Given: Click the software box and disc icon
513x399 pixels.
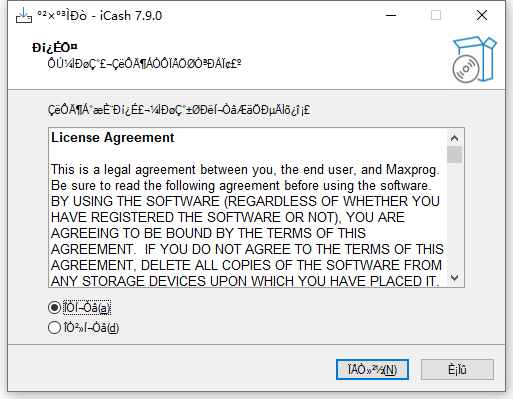Looking at the screenshot, I should (474, 59).
